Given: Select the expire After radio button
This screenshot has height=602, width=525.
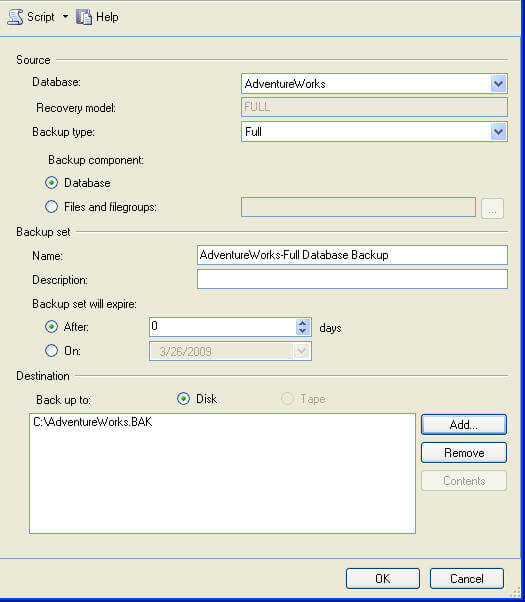Looking at the screenshot, I should click(x=51, y=327).
